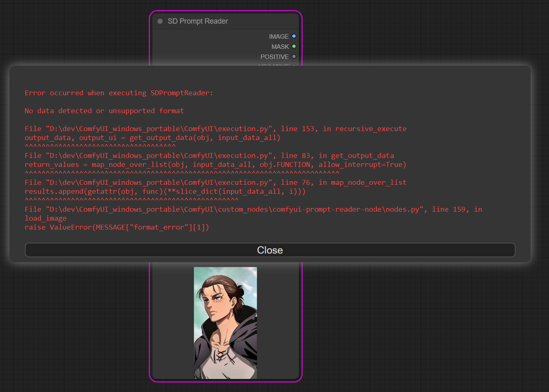This screenshot has width=549, height=392.
Task: Click the IMAGE output connector dot
Action: point(294,36)
